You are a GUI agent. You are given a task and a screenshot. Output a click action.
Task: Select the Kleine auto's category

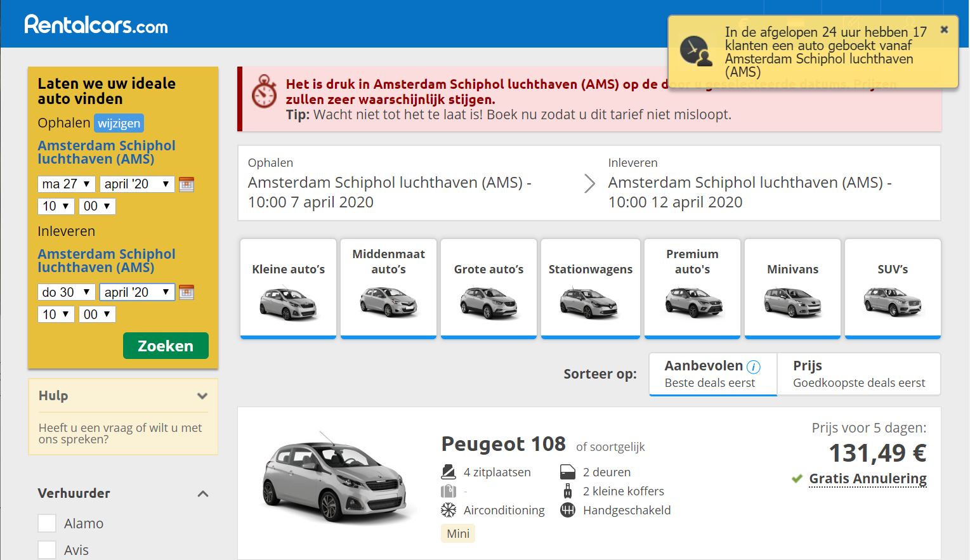(x=288, y=289)
